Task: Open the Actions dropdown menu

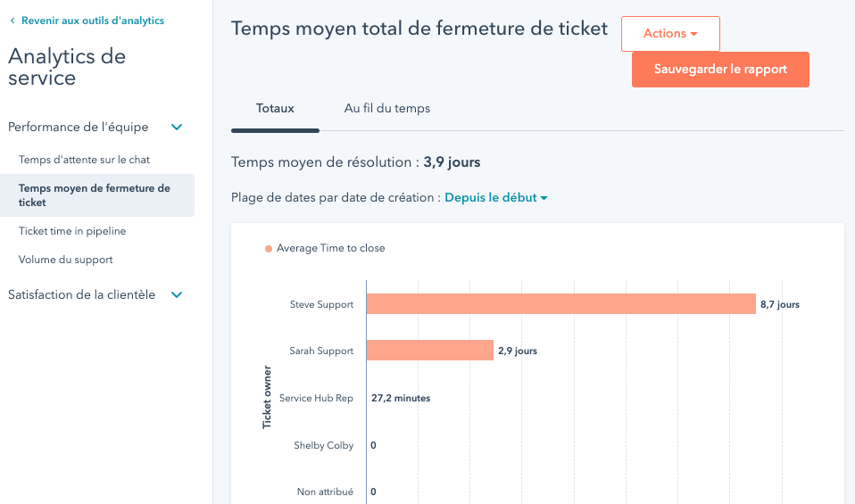Action: pyautogui.click(x=670, y=34)
